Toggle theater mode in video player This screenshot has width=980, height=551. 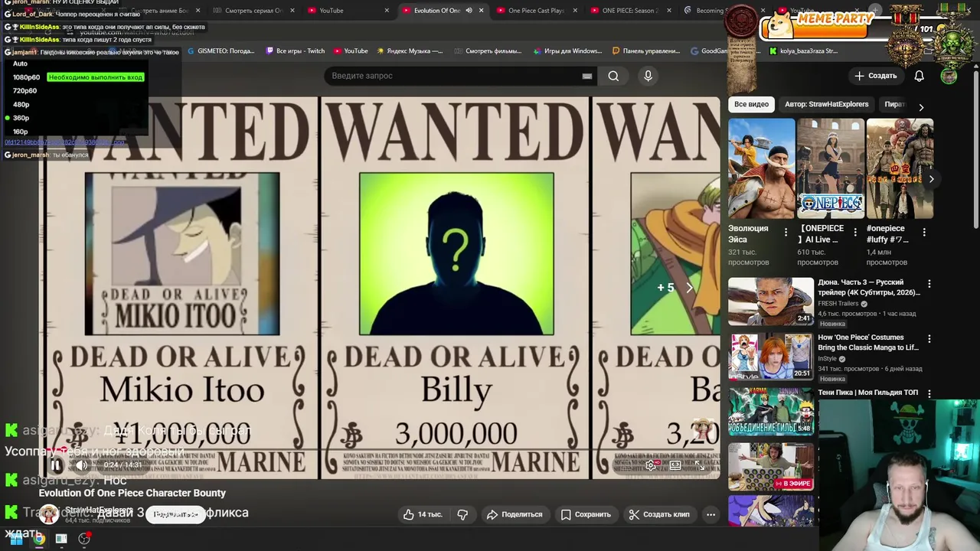point(675,465)
